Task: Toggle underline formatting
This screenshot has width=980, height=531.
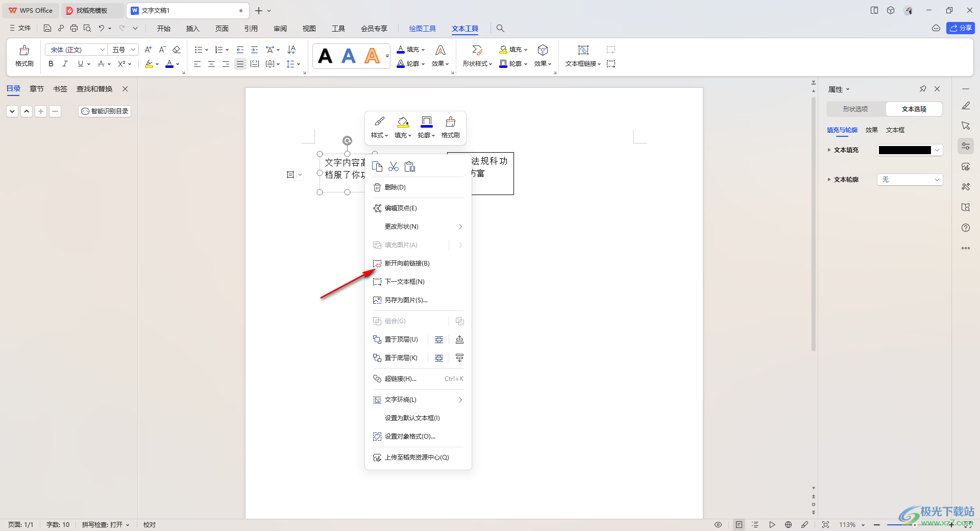Action: pos(80,64)
